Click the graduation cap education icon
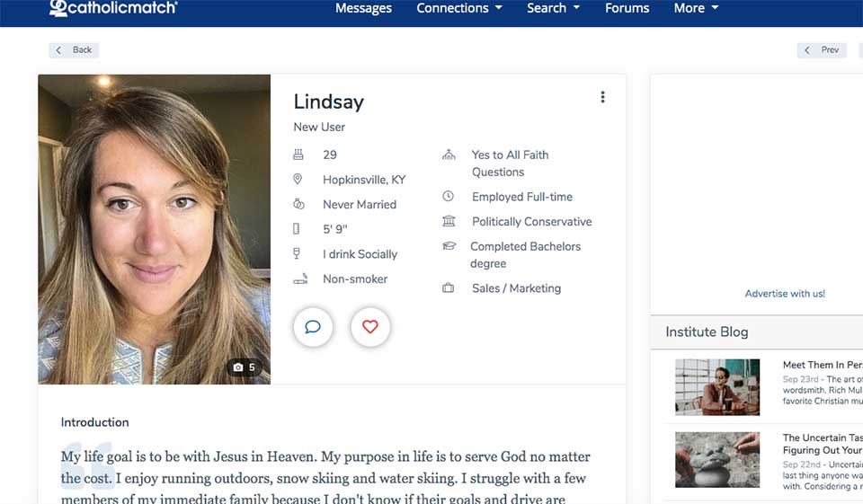 (449, 246)
